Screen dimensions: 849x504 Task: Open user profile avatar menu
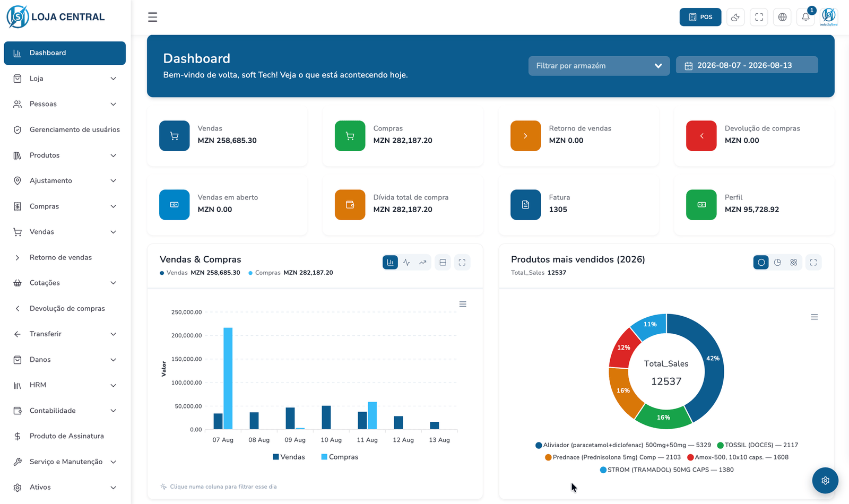point(829,17)
